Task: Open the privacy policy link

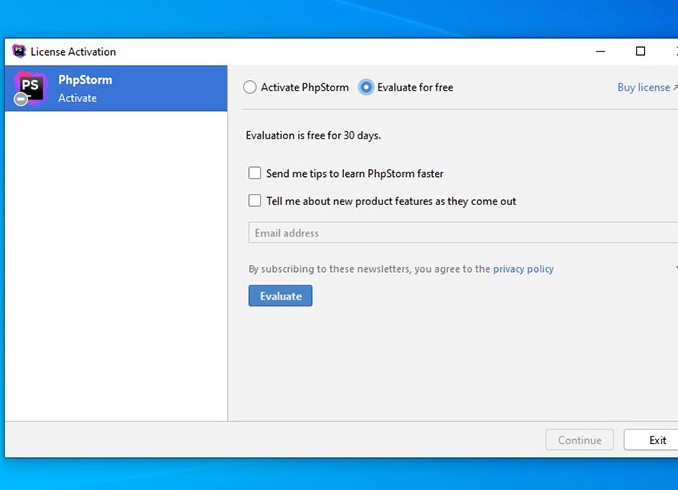Action: [x=523, y=269]
